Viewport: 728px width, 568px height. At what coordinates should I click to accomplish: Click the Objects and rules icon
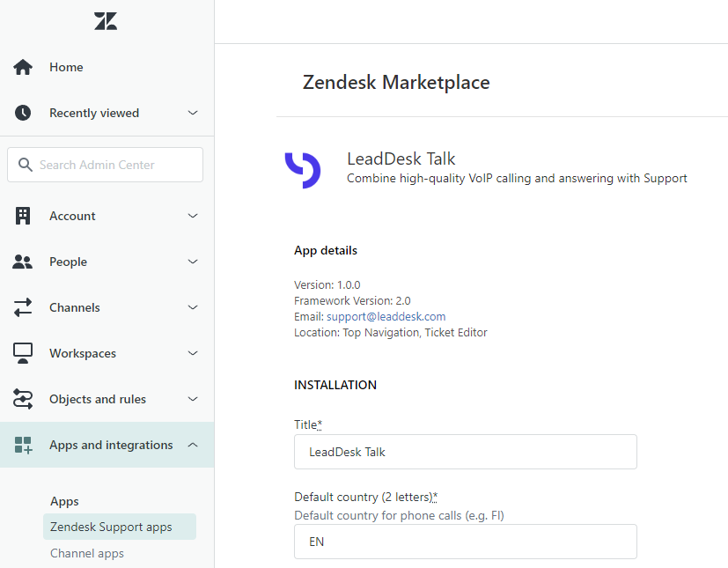coord(23,399)
